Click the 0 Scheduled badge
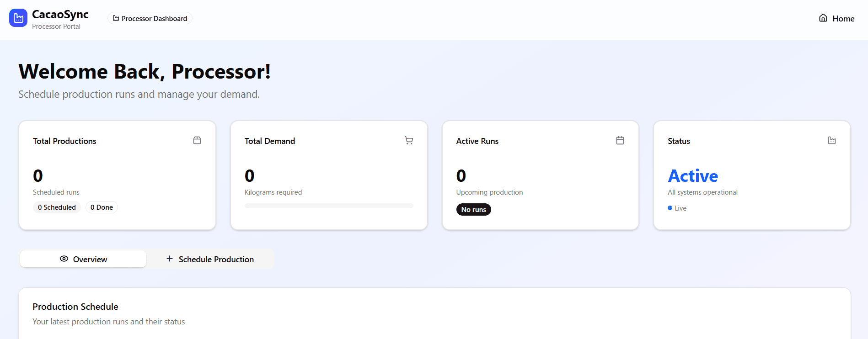This screenshot has height=339, width=868. 57,207
